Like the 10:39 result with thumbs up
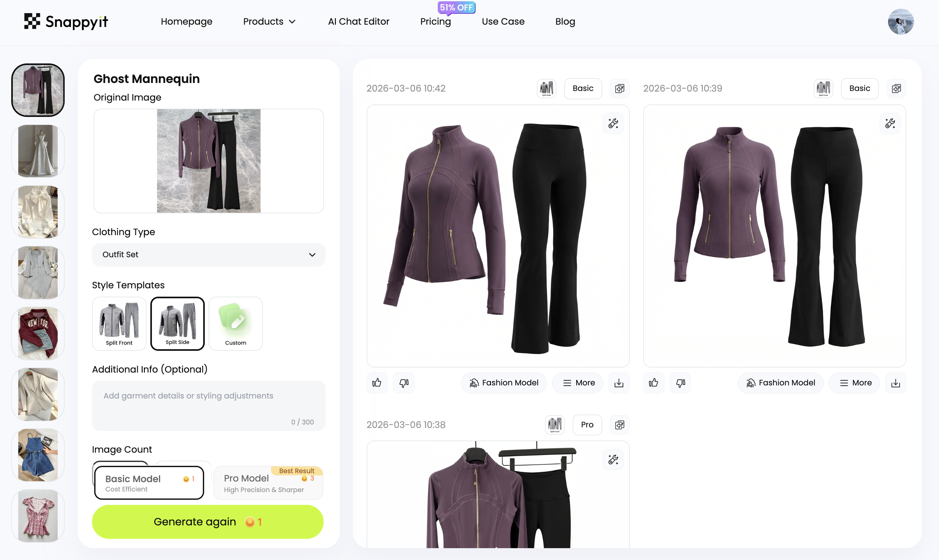Image resolution: width=939 pixels, height=560 pixels. tap(654, 383)
